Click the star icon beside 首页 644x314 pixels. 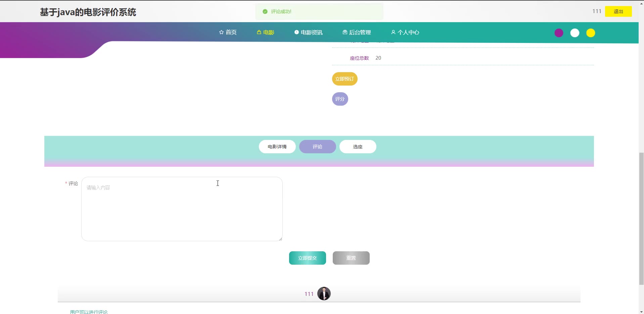221,32
